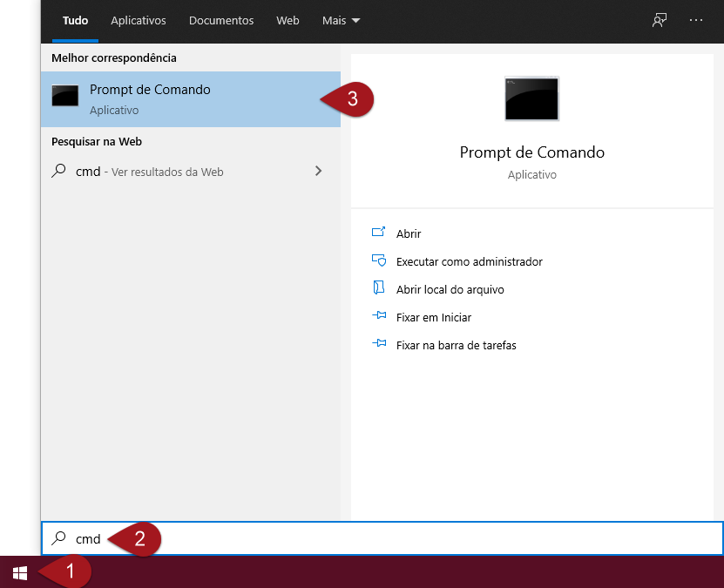Image resolution: width=724 pixels, height=588 pixels.
Task: Click the pin icon beside Fixar em Iniciar
Action: [378, 317]
